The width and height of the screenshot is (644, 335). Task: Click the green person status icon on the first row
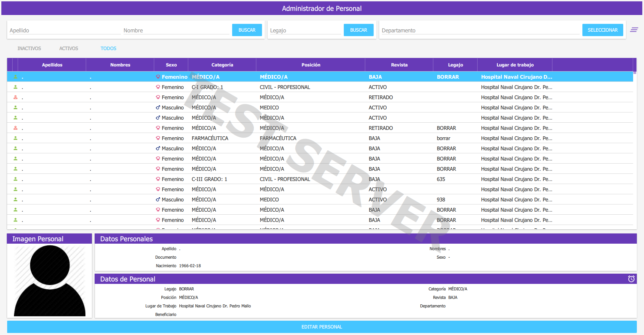point(15,77)
